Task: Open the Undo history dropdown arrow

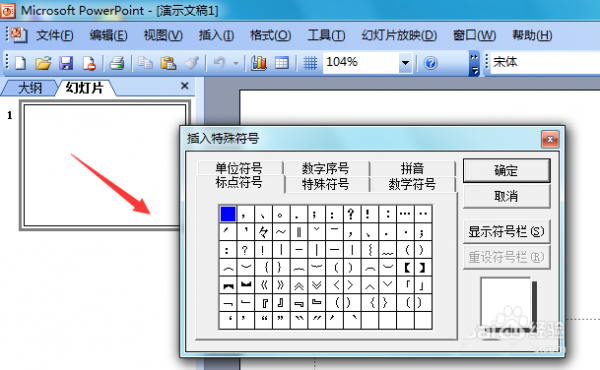Action: pyautogui.click(x=236, y=63)
